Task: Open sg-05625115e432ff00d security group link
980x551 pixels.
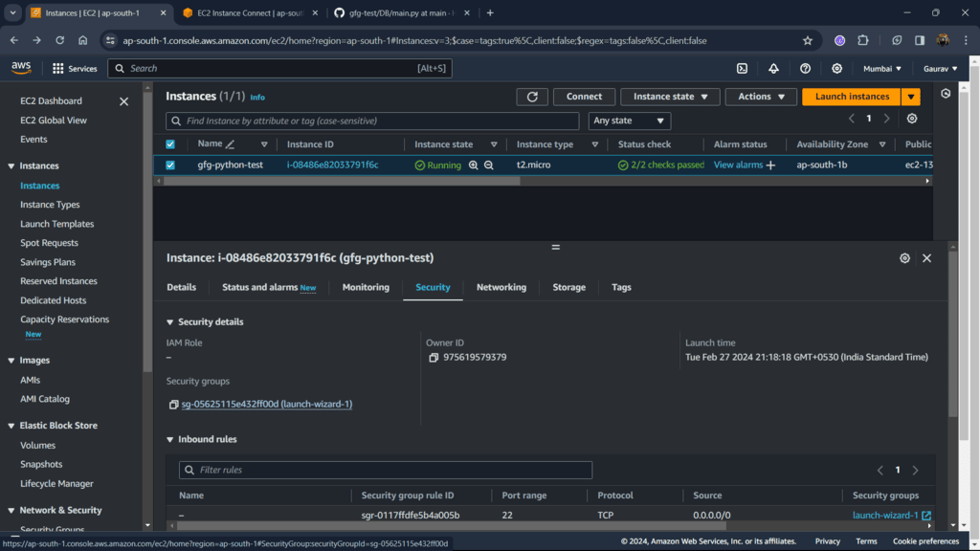Action: pos(267,405)
